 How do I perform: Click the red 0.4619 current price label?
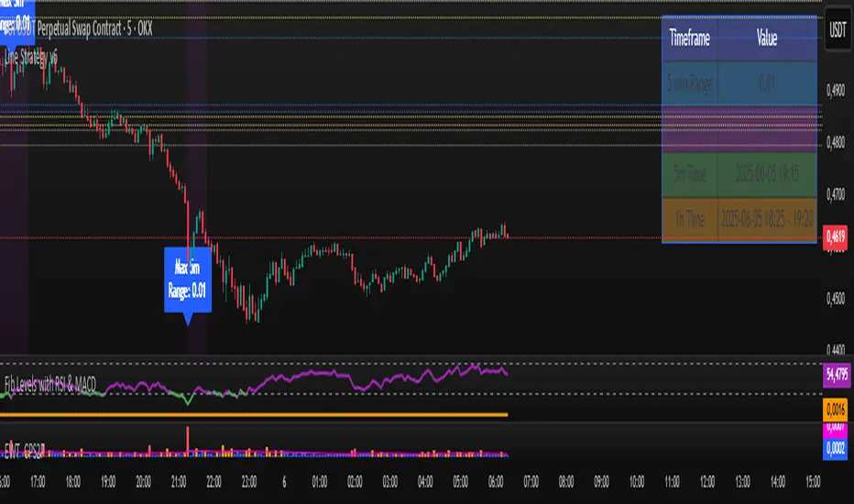[x=835, y=237]
